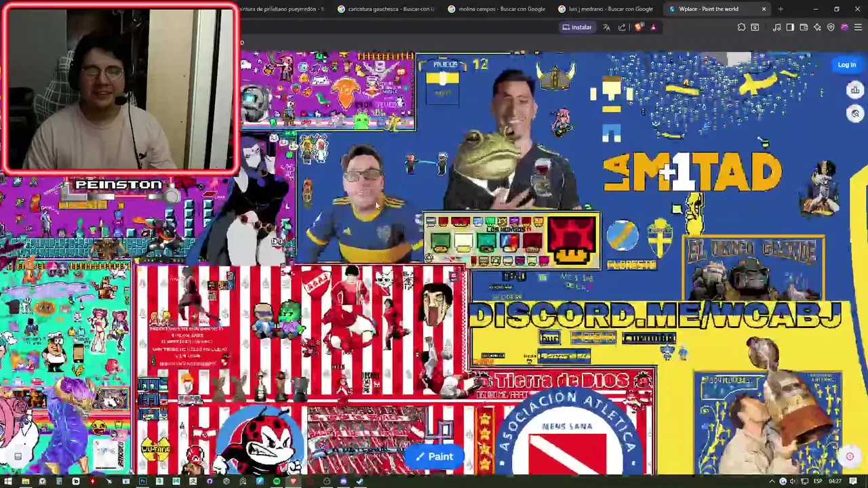Open Spotify from the taskbar
This screenshot has width=868, height=488.
pos(277,481)
